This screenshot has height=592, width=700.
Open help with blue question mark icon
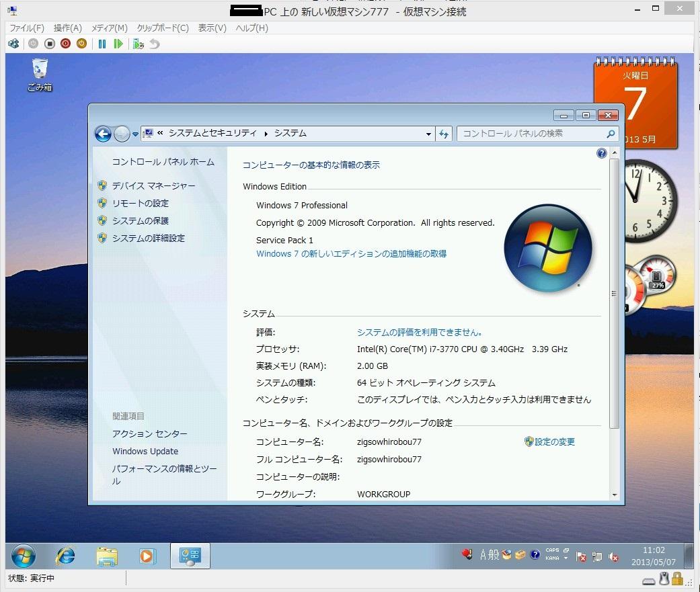point(601,153)
